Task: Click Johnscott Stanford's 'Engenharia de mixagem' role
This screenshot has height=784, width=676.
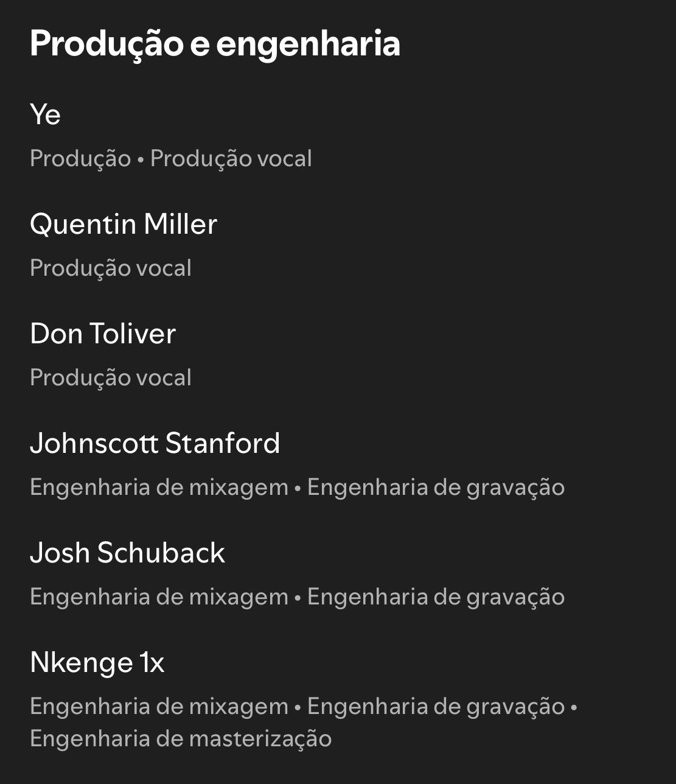Action: pyautogui.click(x=159, y=488)
